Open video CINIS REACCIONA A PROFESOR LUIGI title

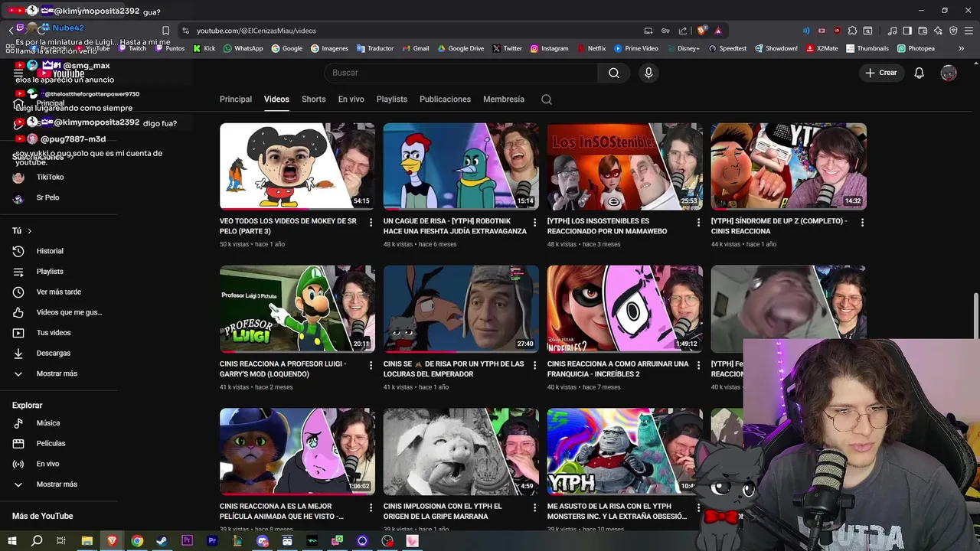point(283,369)
